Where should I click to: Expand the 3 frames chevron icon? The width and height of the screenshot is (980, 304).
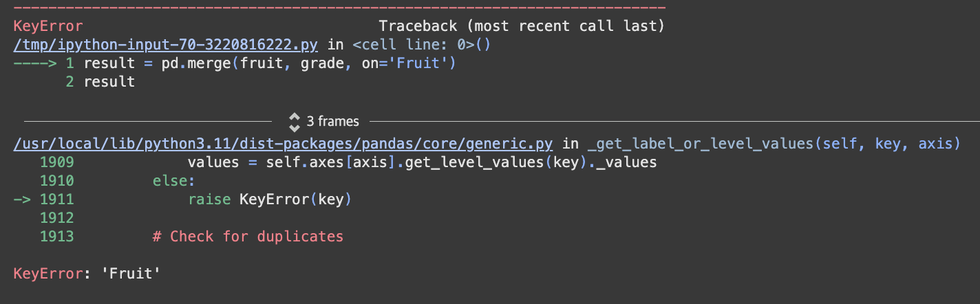(x=295, y=122)
